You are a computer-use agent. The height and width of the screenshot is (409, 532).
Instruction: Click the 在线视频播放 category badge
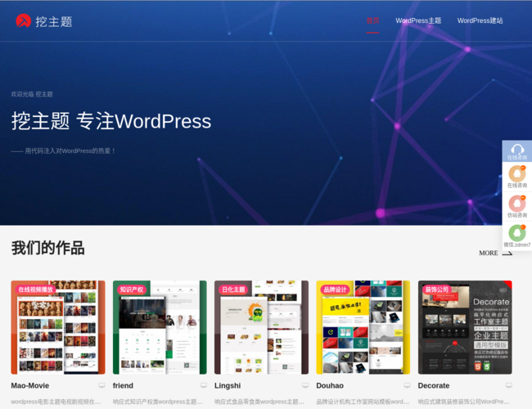pos(35,290)
